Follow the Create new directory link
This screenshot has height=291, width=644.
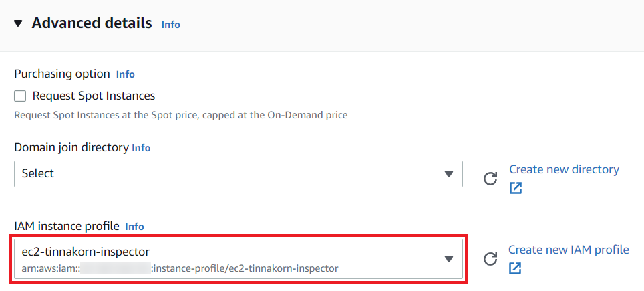point(564,169)
